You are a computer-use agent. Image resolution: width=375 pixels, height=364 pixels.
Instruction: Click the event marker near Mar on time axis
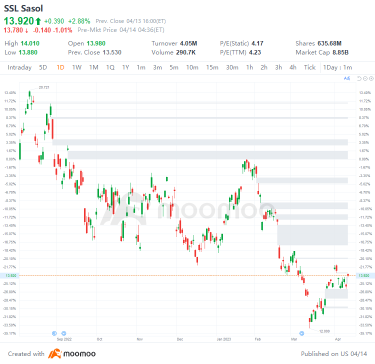(302, 333)
